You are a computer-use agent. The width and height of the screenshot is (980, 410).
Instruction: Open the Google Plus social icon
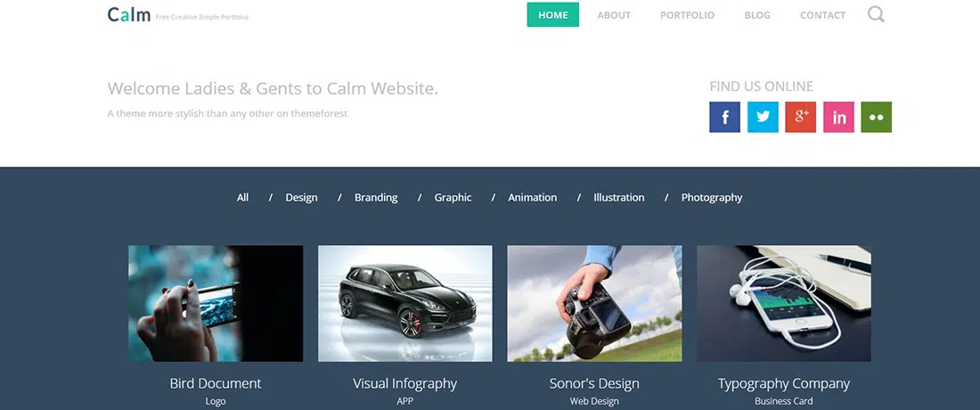(x=801, y=117)
